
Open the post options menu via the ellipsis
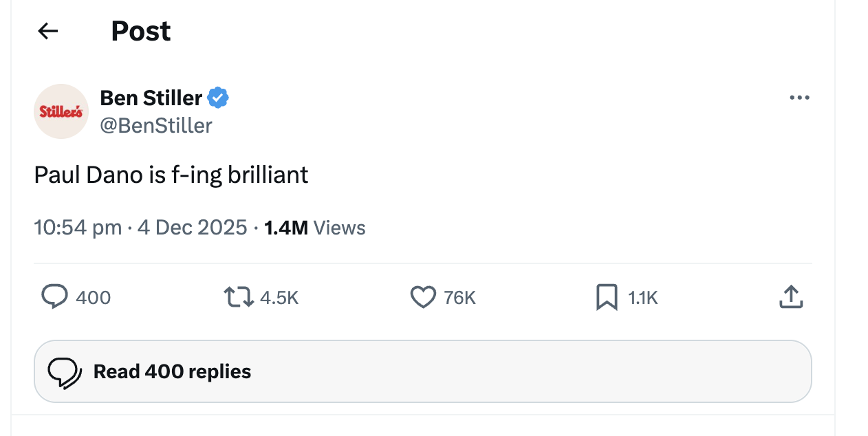tap(799, 98)
